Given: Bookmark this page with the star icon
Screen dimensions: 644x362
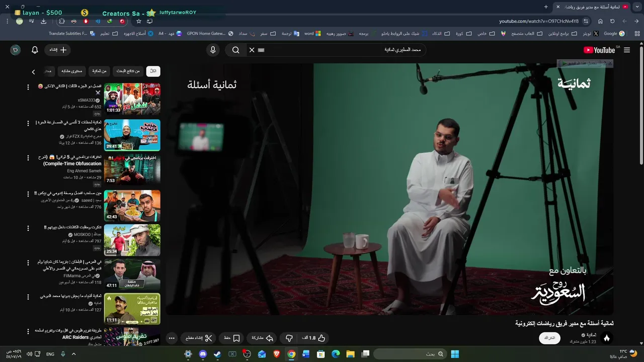Looking at the screenshot, I should click(139, 21).
